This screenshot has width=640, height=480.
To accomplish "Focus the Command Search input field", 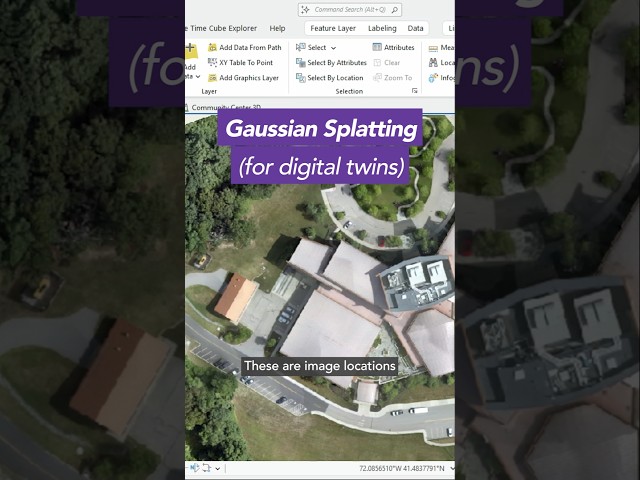I will click(x=350, y=10).
